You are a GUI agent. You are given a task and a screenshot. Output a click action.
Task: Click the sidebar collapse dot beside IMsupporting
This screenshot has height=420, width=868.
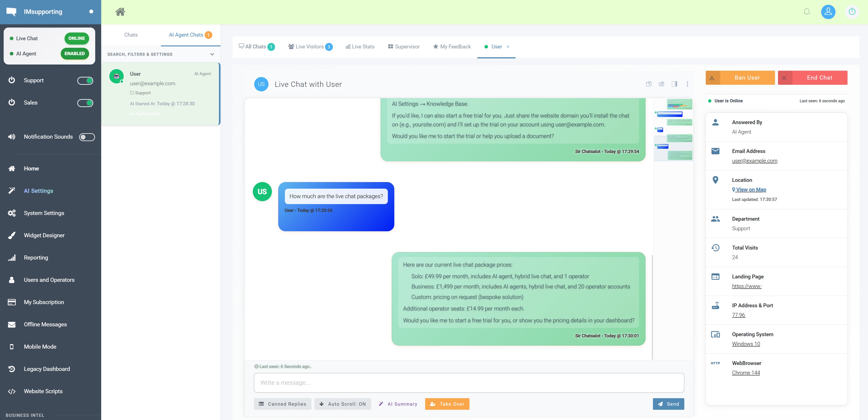91,12
